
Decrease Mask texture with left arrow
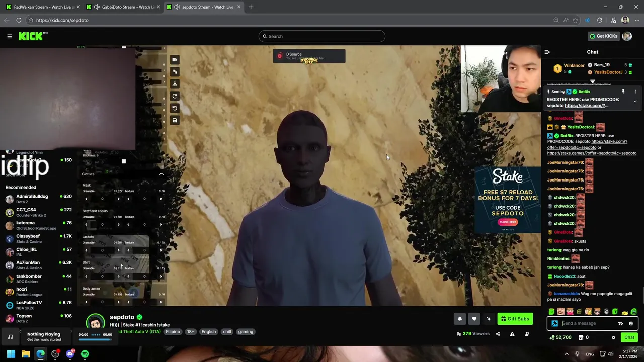[128, 199]
